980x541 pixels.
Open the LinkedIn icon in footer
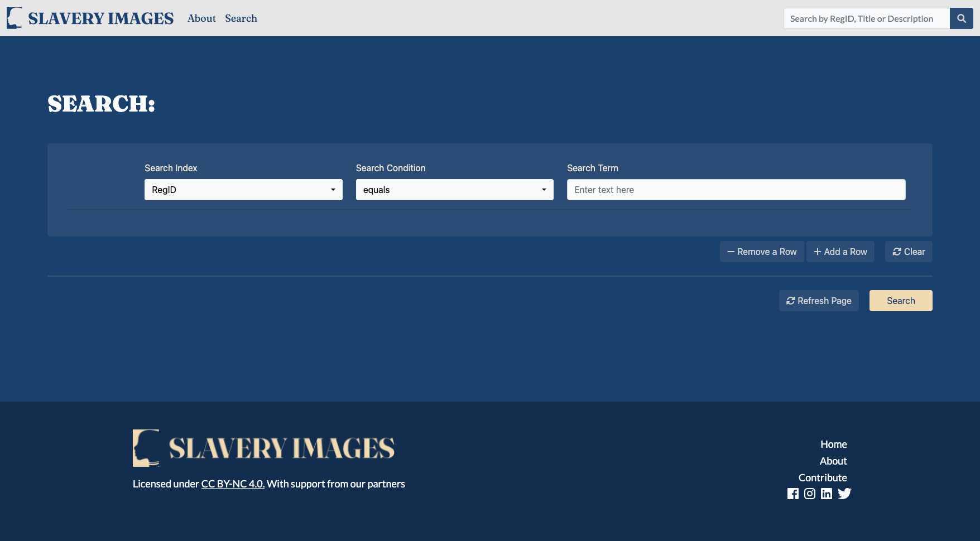pyautogui.click(x=827, y=494)
